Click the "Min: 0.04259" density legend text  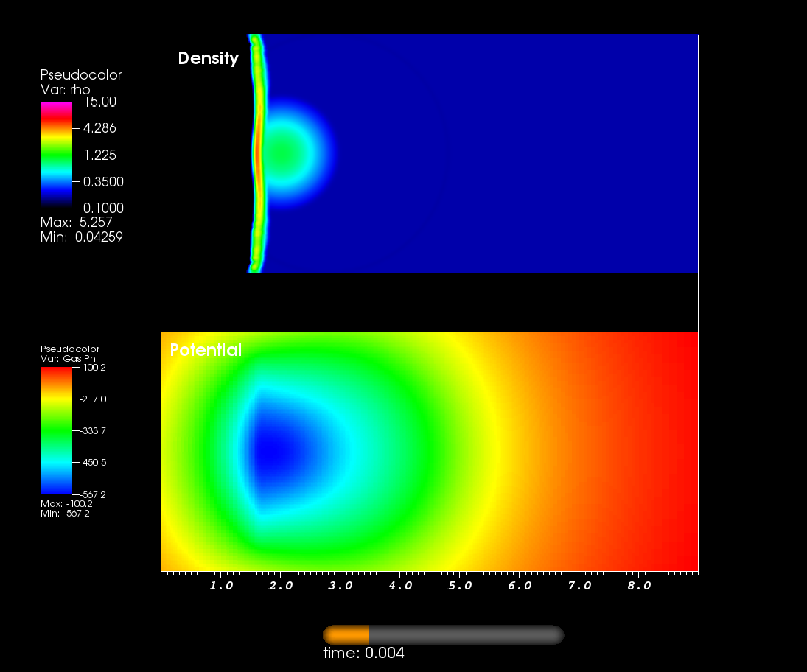coord(81,237)
